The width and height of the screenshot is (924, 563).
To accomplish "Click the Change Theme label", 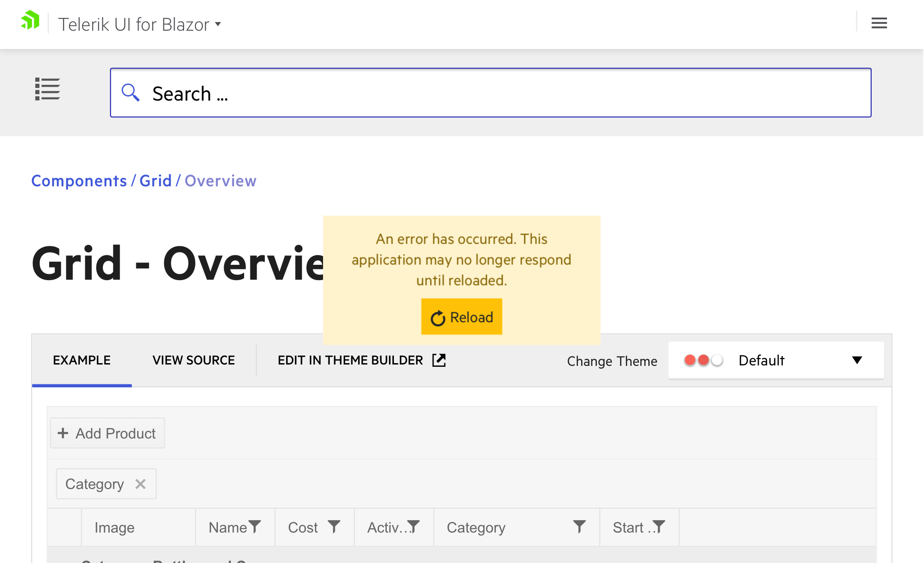I will 612,361.
